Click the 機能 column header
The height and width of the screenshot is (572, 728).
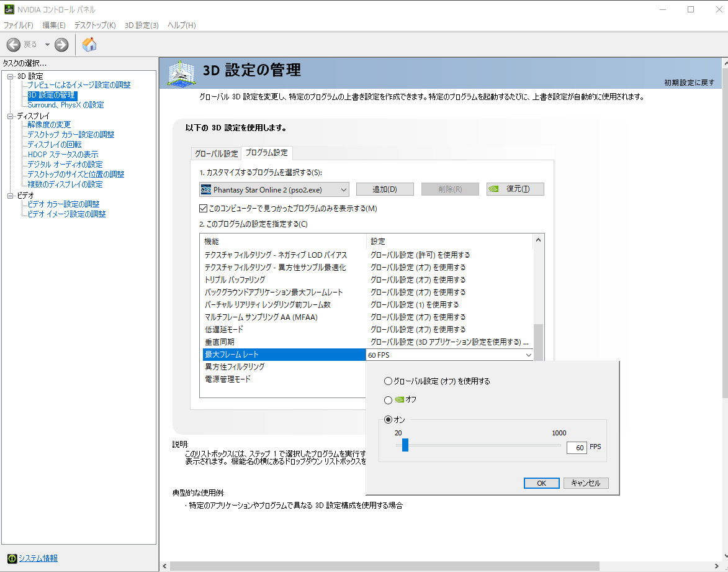coord(283,242)
